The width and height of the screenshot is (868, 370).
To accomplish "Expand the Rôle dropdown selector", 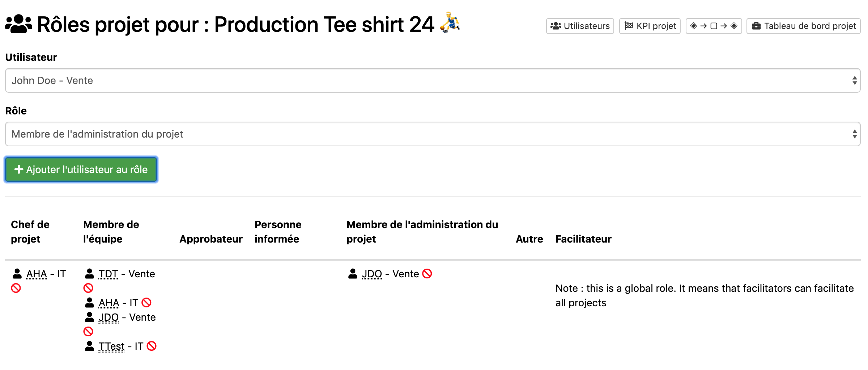I will click(433, 134).
